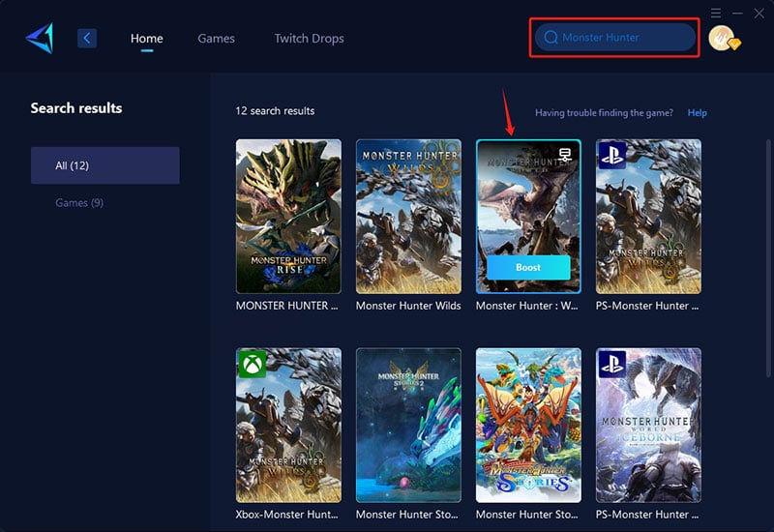Click the 'Monster Hunter : W...' title text
Image resolution: width=774 pixels, height=532 pixels.
(x=526, y=306)
